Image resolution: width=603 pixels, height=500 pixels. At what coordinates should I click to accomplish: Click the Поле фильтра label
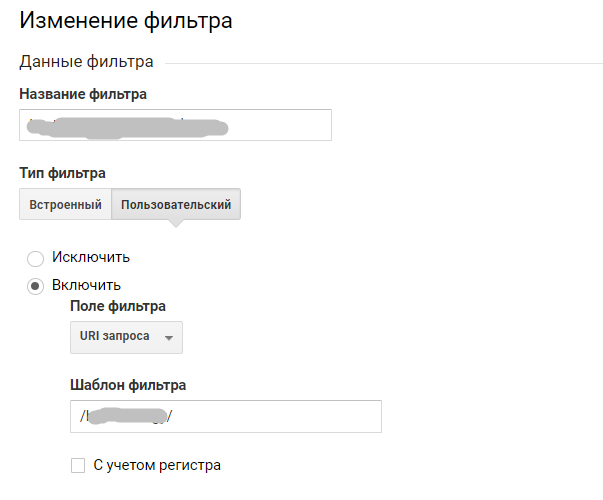118,306
